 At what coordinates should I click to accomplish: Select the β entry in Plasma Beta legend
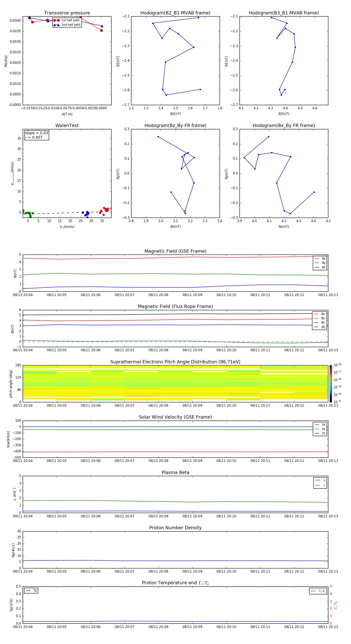coord(320,486)
